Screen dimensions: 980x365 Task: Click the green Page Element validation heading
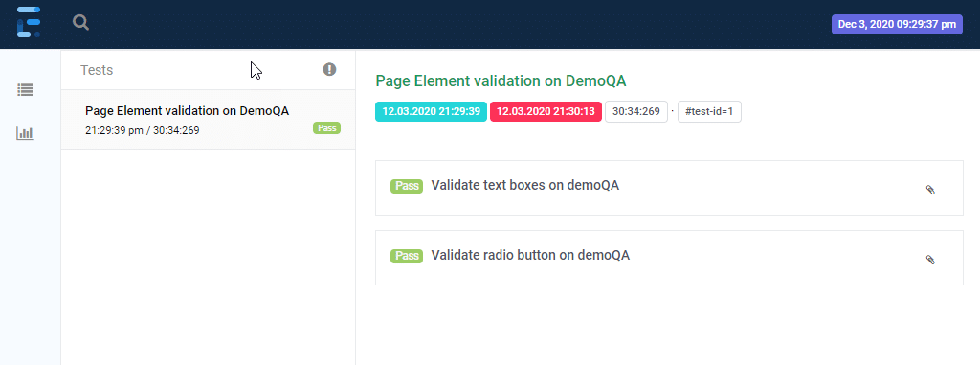501,80
